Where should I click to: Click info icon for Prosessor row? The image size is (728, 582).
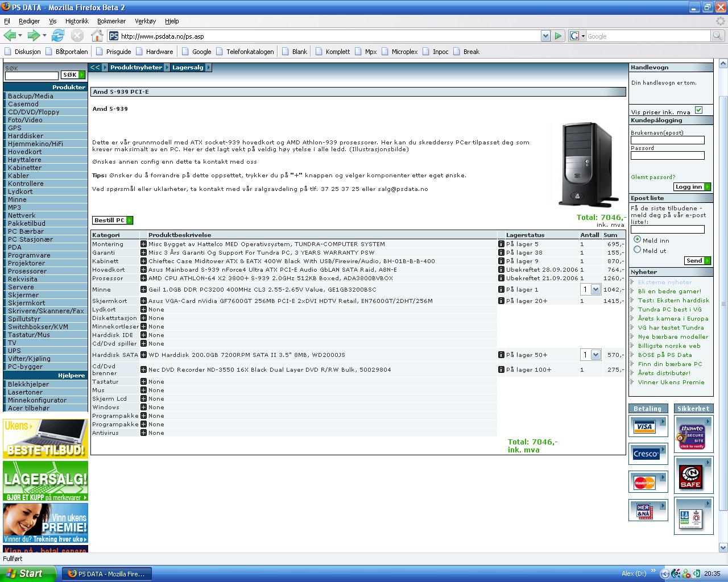[501, 278]
